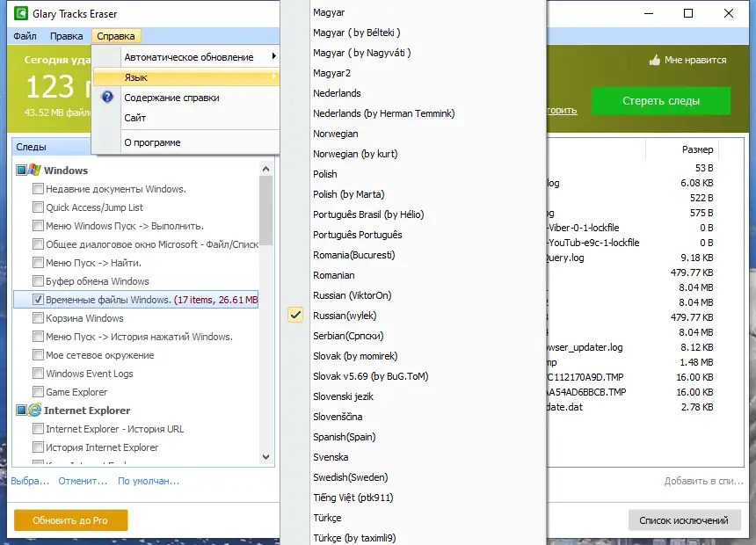This screenshot has height=545, width=756.
Task: Uncheck 'Временные файлы Windows' checkbox
Action: point(38,299)
